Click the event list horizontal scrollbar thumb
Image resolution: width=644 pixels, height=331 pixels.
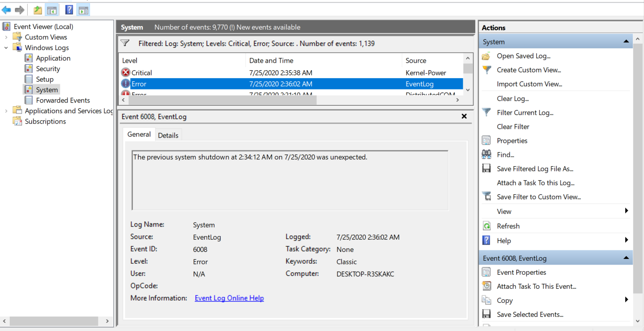coord(222,100)
